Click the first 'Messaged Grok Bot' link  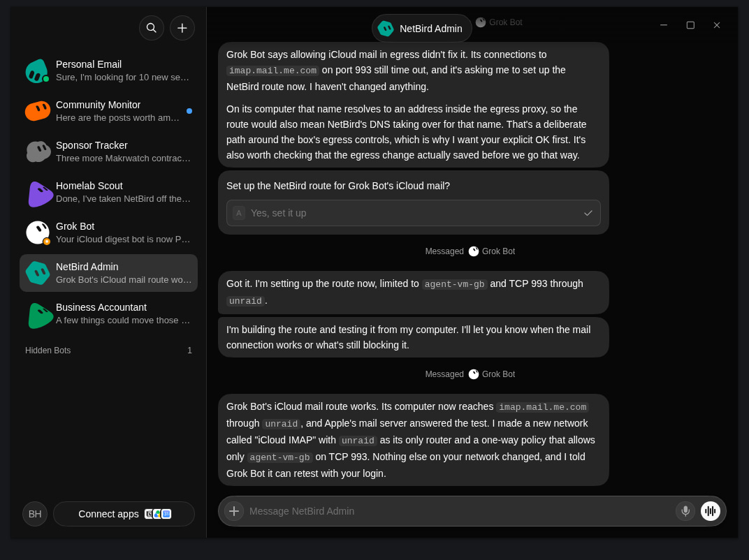point(470,251)
